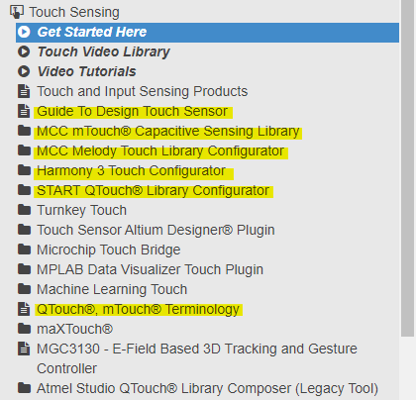Image resolution: width=416 pixels, height=400 pixels.
Task: Select the Machine Learning Touch entry
Action: 112,289
